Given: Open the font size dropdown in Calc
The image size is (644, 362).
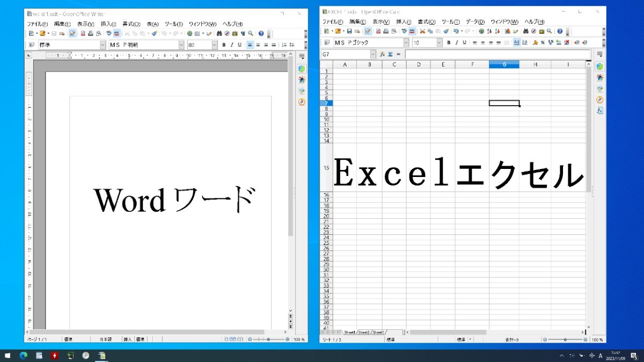Looking at the screenshot, I should [439, 43].
